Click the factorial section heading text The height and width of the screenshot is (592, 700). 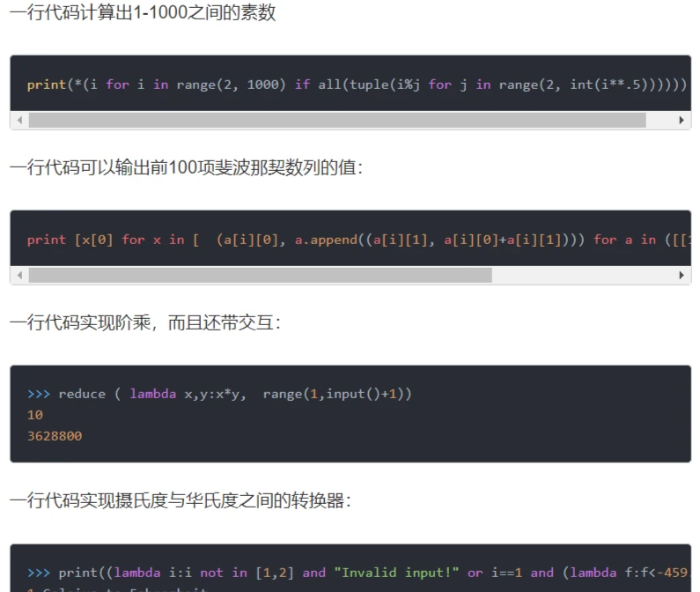point(145,322)
